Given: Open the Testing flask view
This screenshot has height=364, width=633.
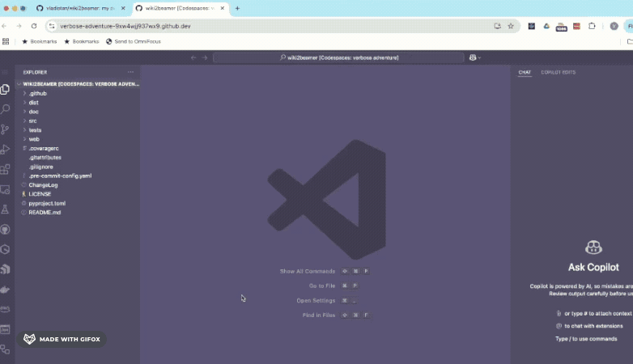Looking at the screenshot, I should [5, 209].
